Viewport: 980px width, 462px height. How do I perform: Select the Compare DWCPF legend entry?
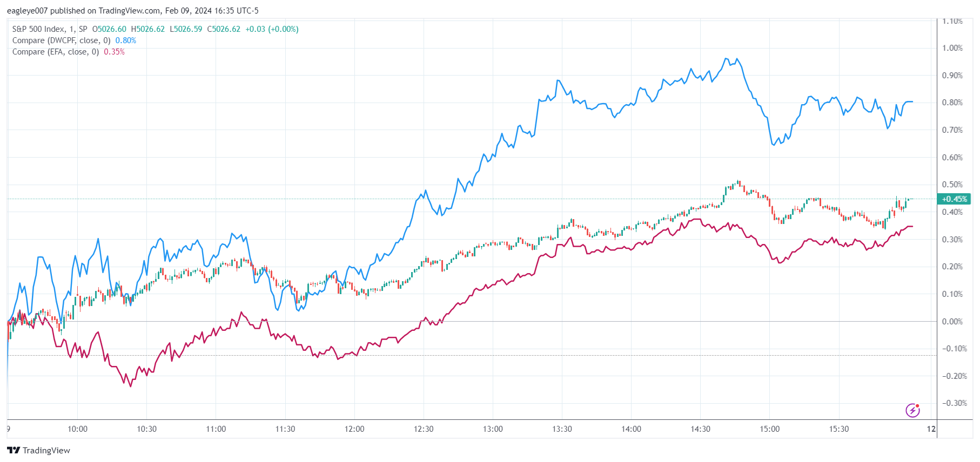61,40
